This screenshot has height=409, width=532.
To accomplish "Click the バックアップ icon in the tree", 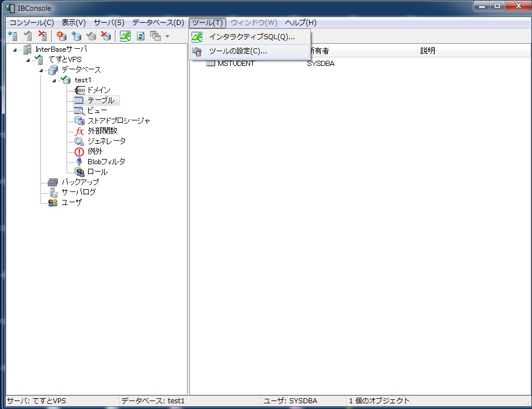I will [x=53, y=182].
